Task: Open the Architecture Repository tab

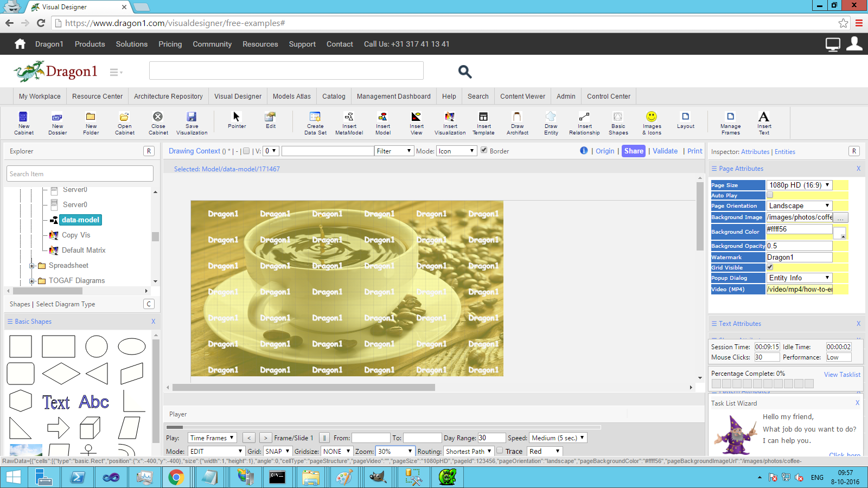Action: click(x=168, y=96)
